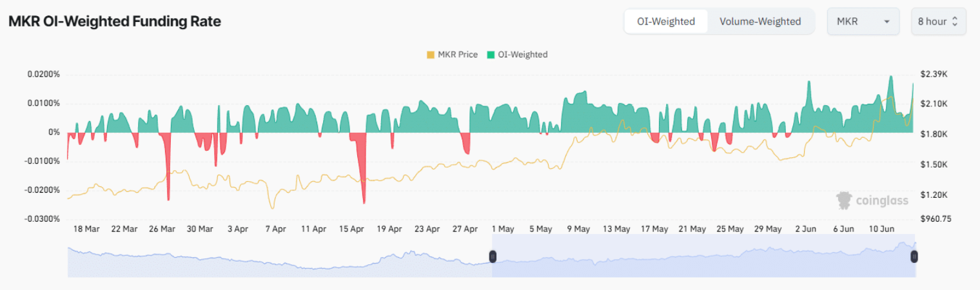Switch to the Volume-Weighted tab
This screenshot has width=980, height=290.
pyautogui.click(x=760, y=21)
